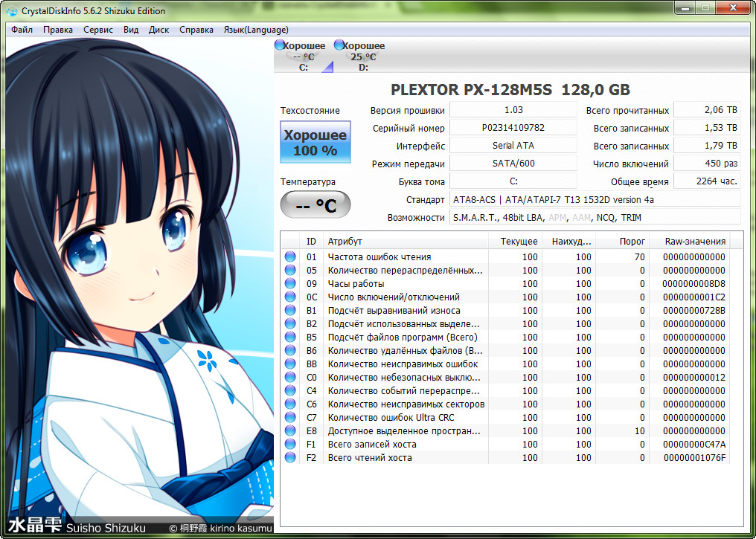Click transfer mode field SATA/600

pyautogui.click(x=513, y=164)
